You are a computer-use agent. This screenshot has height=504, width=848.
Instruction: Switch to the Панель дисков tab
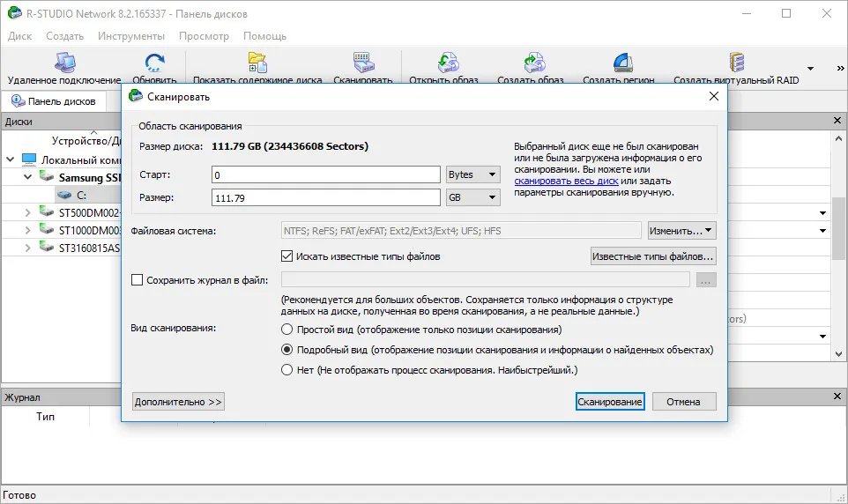click(54, 101)
